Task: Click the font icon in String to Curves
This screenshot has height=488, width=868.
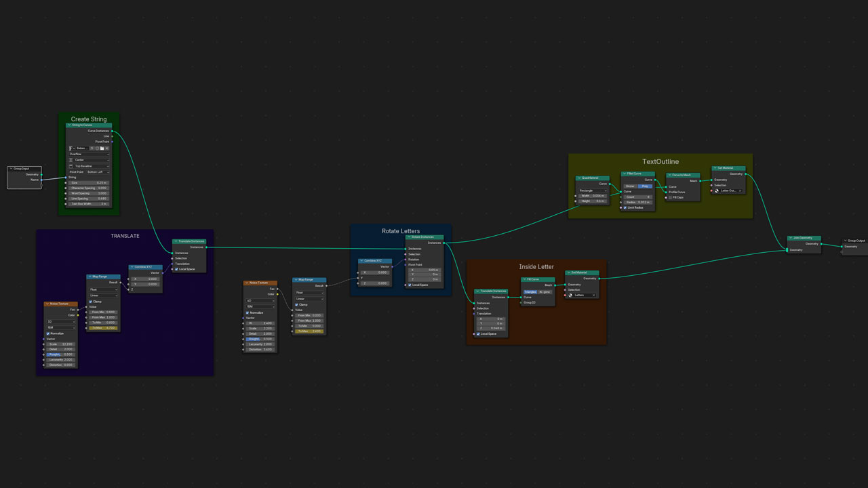Action: [x=71, y=148]
